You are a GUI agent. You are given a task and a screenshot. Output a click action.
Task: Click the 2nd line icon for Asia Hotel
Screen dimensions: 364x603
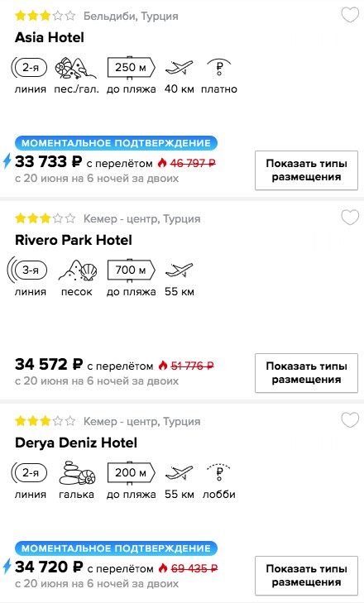pos(29,68)
